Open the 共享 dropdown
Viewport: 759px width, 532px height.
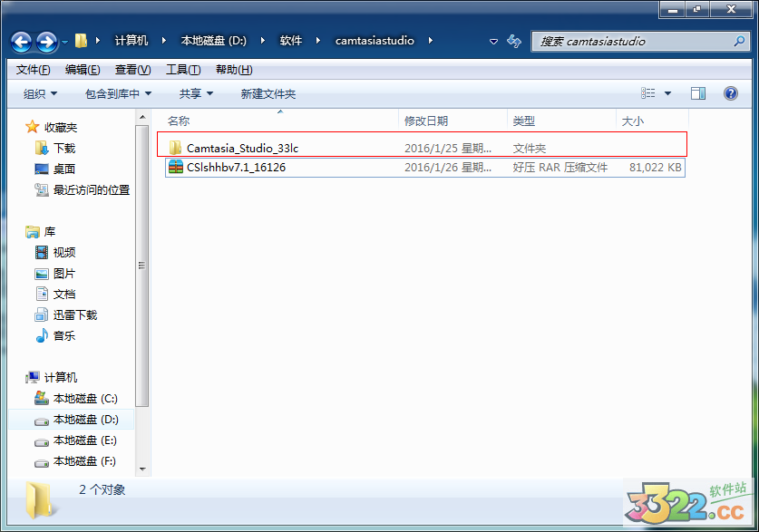coord(196,94)
